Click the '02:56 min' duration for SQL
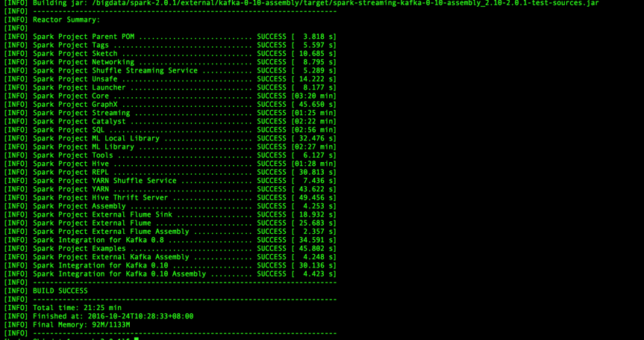Screen dimensions: 644x340 coord(313,130)
